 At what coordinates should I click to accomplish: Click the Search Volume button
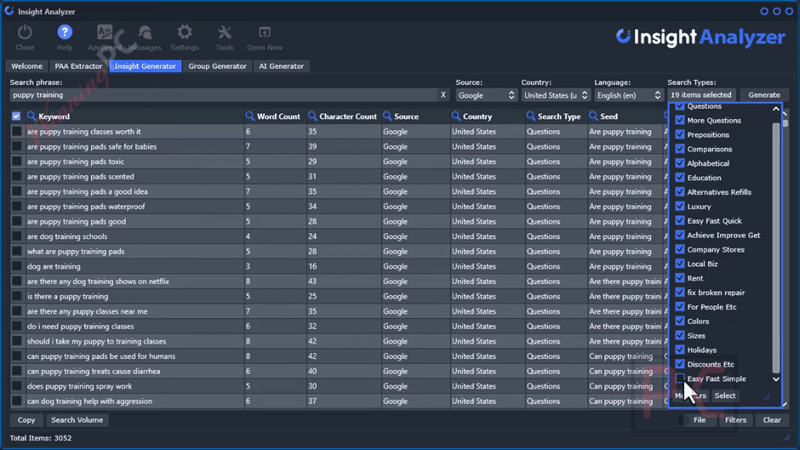(x=77, y=420)
